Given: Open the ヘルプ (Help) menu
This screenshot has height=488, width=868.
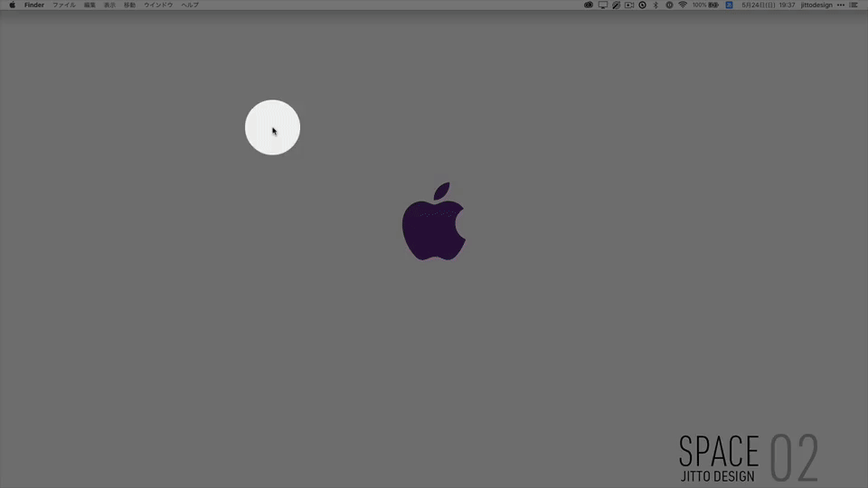Looking at the screenshot, I should (190, 5).
